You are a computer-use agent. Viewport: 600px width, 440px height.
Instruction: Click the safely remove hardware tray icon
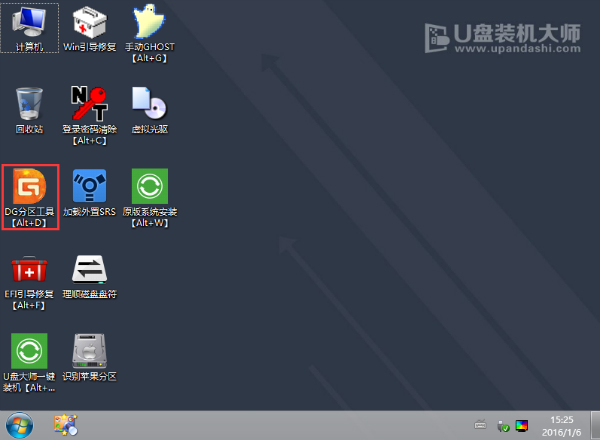click(503, 426)
